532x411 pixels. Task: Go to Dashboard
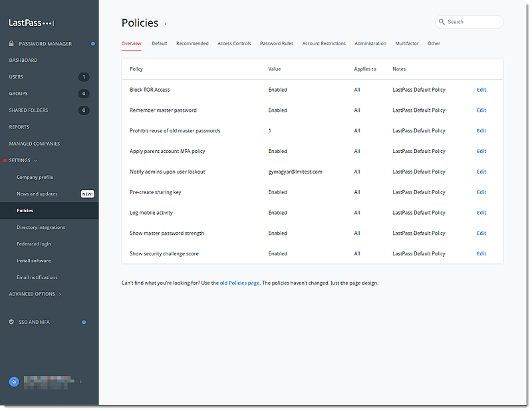coord(23,60)
